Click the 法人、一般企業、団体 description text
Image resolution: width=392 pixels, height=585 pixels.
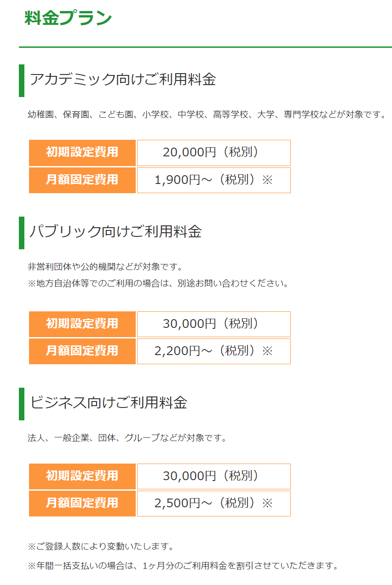127,438
